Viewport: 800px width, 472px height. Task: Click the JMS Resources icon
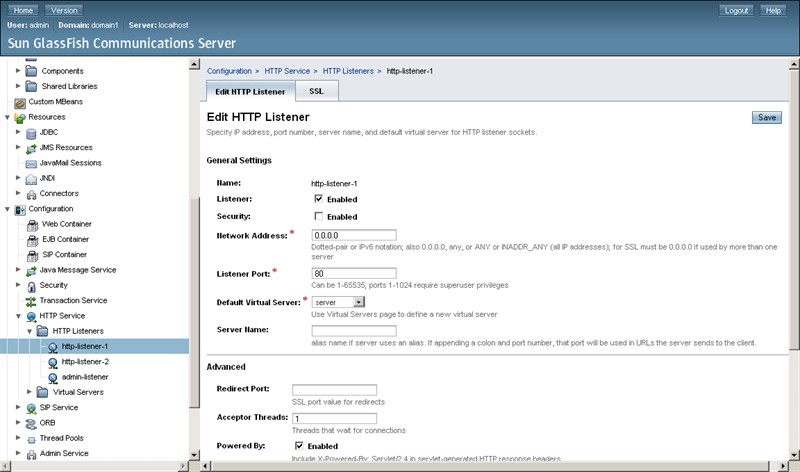[31, 148]
